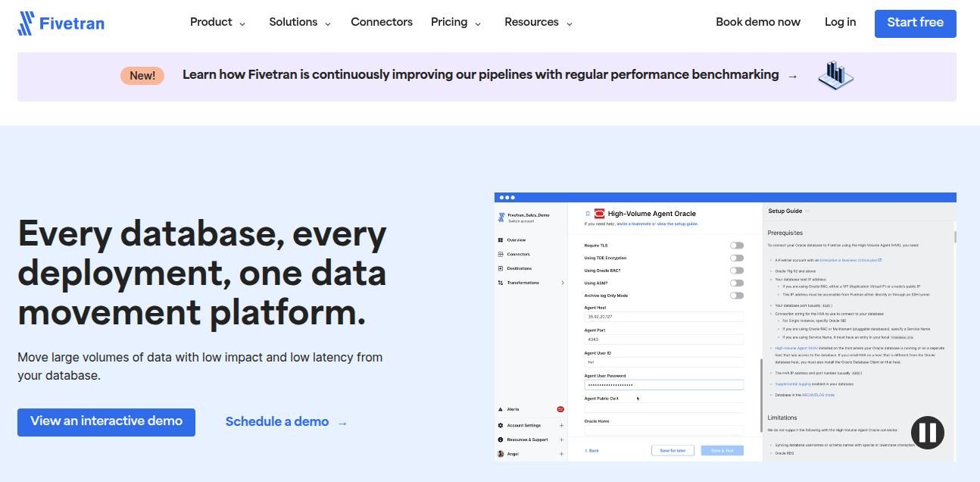This screenshot has width=980, height=482.
Task: Expand the Pricing menu chevron
Action: 478,24
